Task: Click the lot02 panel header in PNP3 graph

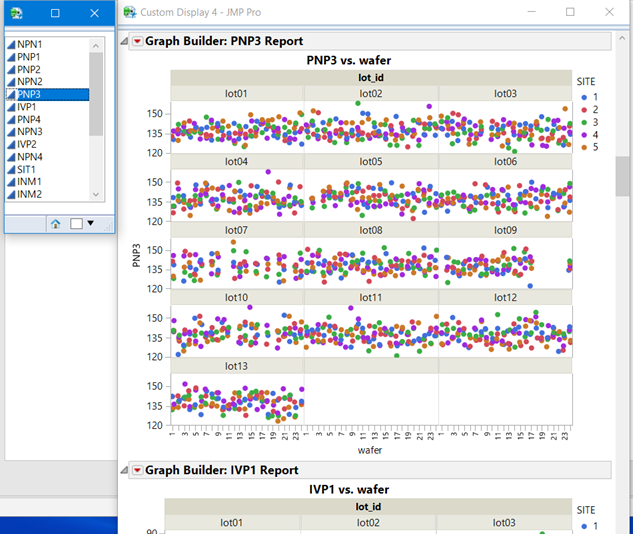Action: [371, 94]
